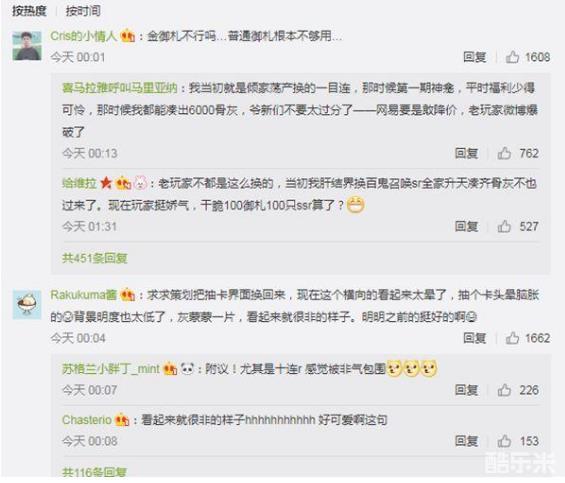This screenshot has height=483, width=565.
Task: Switch to the 按时间 sorting tab
Action: 83,11
